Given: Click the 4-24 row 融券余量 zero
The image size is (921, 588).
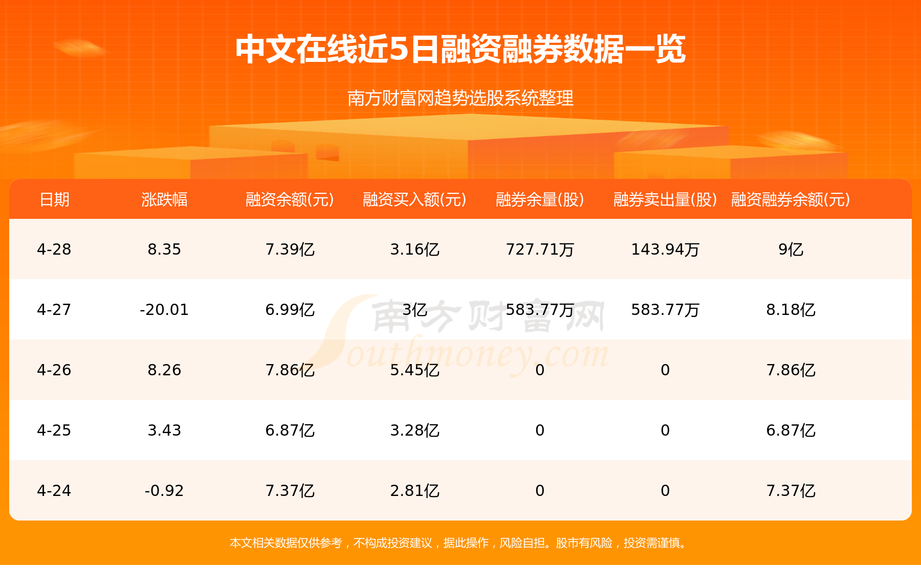Looking at the screenshot, I should [540, 490].
